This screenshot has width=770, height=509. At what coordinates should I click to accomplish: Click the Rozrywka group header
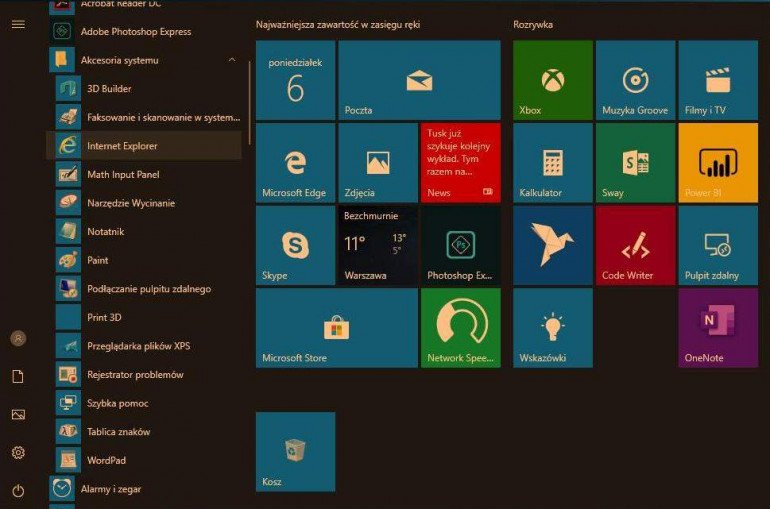pyautogui.click(x=533, y=25)
